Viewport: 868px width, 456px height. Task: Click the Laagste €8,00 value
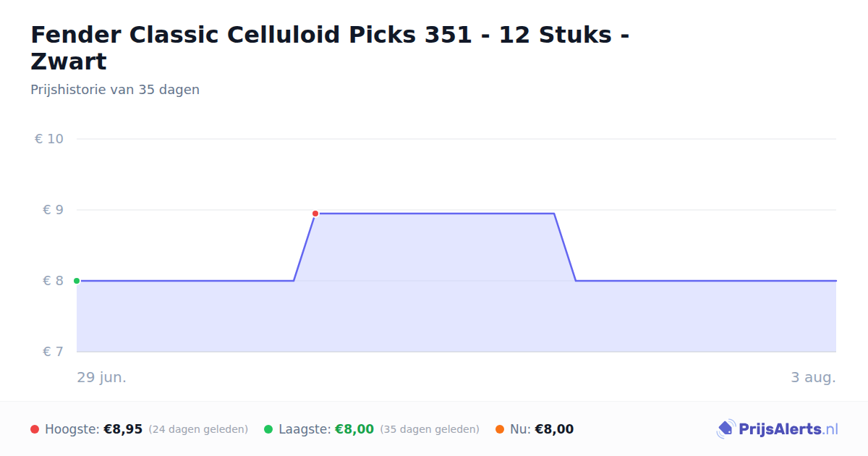pos(354,429)
